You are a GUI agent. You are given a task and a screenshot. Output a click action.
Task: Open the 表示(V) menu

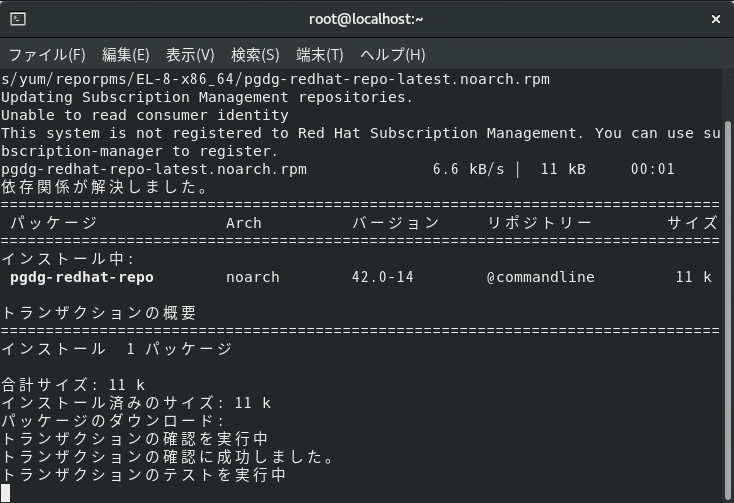click(x=190, y=55)
